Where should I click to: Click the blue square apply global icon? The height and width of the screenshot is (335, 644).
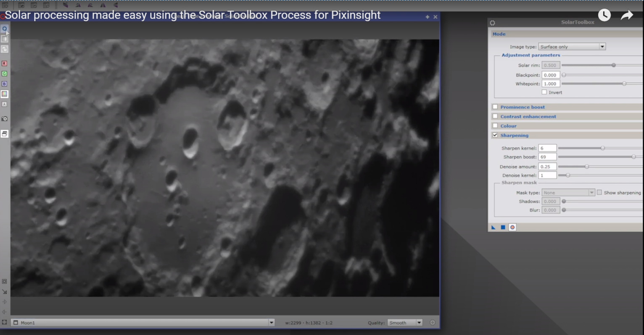503,227
